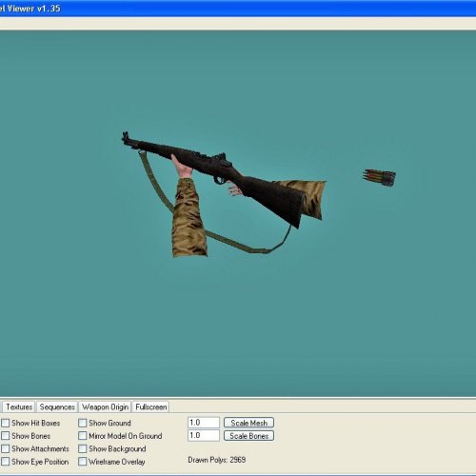476x476 pixels.
Task: Click the Scale Mesh button
Action: pyautogui.click(x=248, y=423)
